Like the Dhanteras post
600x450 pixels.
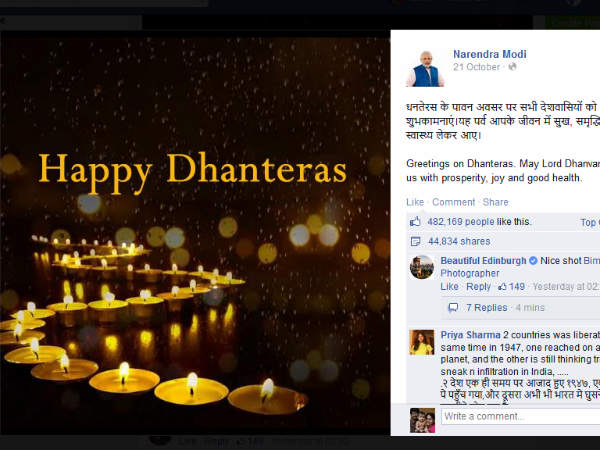point(415,202)
